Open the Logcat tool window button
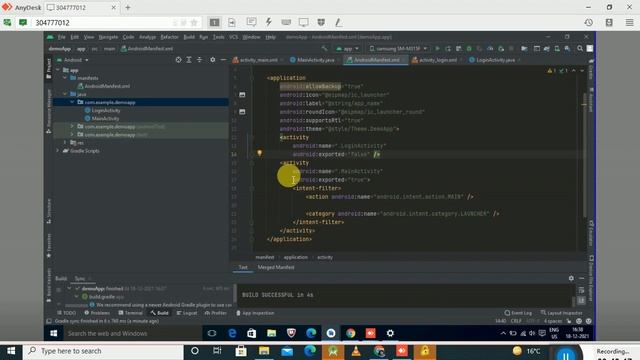The height and width of the screenshot is (360, 640). click(187, 313)
